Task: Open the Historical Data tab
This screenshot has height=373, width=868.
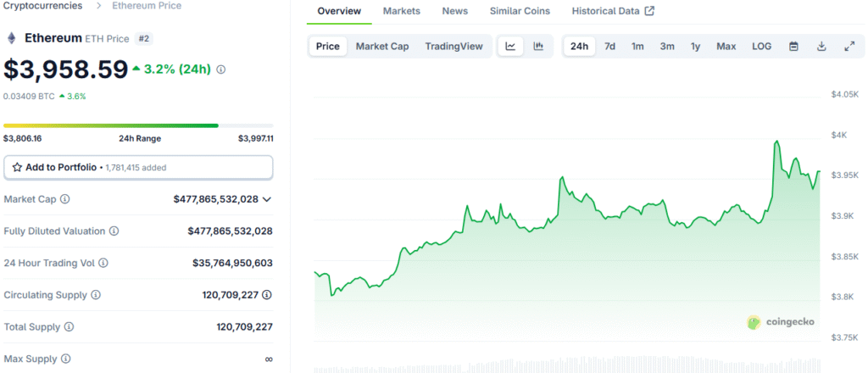Action: point(613,11)
